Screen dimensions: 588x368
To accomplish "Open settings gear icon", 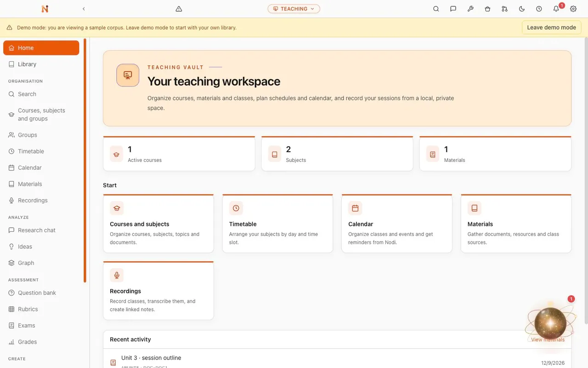I will [573, 9].
